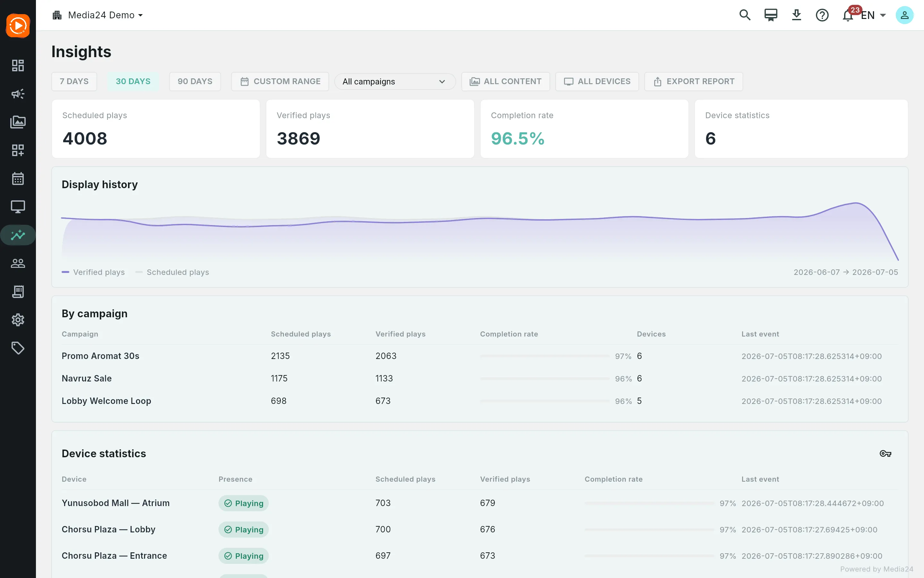Click the ALL CONTENT filter button

(x=506, y=82)
